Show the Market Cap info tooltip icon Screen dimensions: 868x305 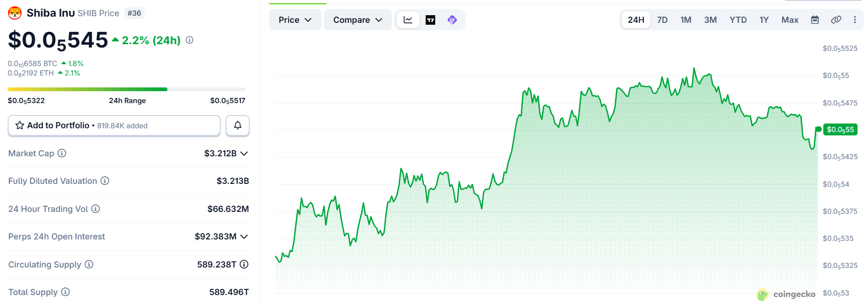pos(62,153)
